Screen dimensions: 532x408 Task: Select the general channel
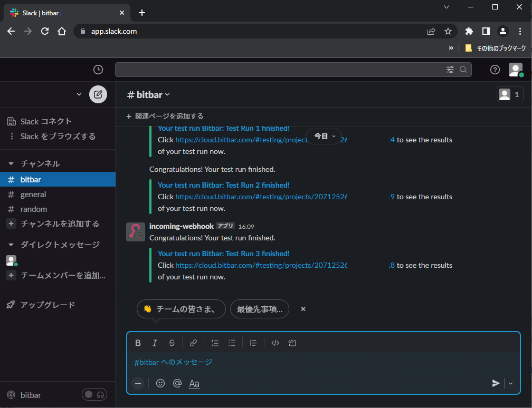[x=58, y=195]
